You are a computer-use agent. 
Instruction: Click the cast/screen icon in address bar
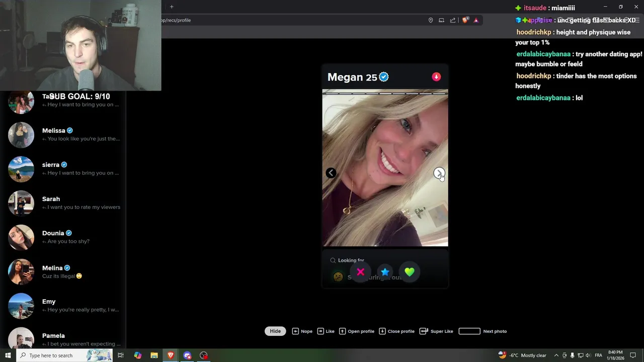pos(441,20)
